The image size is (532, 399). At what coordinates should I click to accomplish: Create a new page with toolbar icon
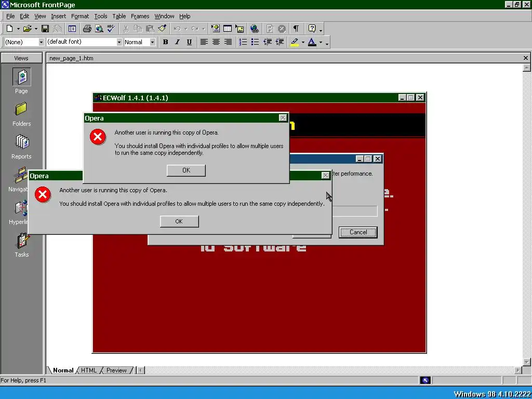(9, 29)
